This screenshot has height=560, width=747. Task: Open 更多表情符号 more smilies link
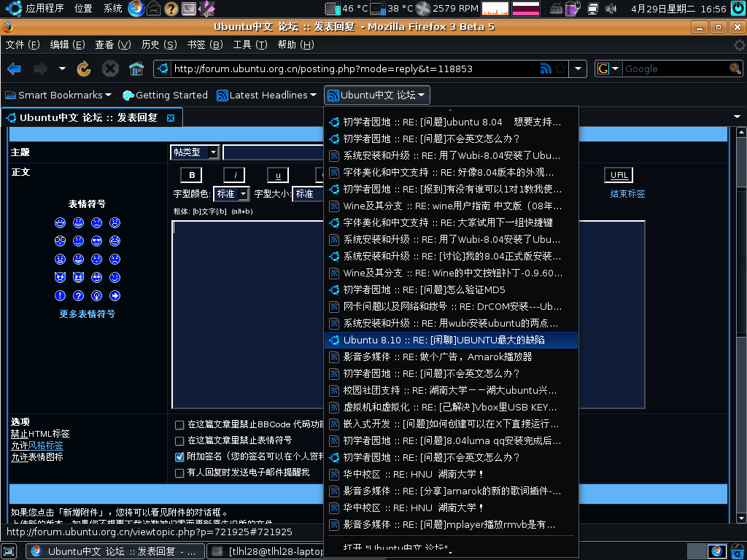[x=88, y=314]
